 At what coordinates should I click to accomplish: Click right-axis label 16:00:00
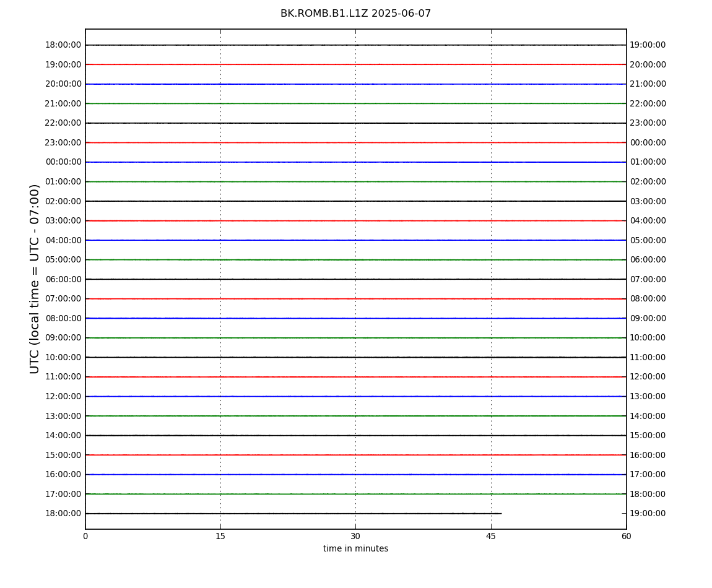648,455
